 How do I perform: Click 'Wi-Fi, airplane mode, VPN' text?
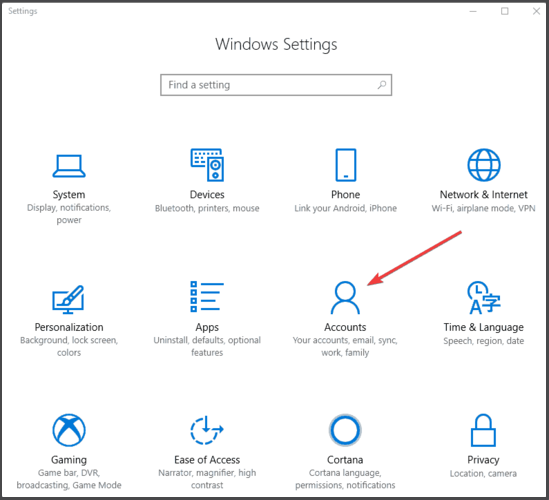pyautogui.click(x=484, y=208)
